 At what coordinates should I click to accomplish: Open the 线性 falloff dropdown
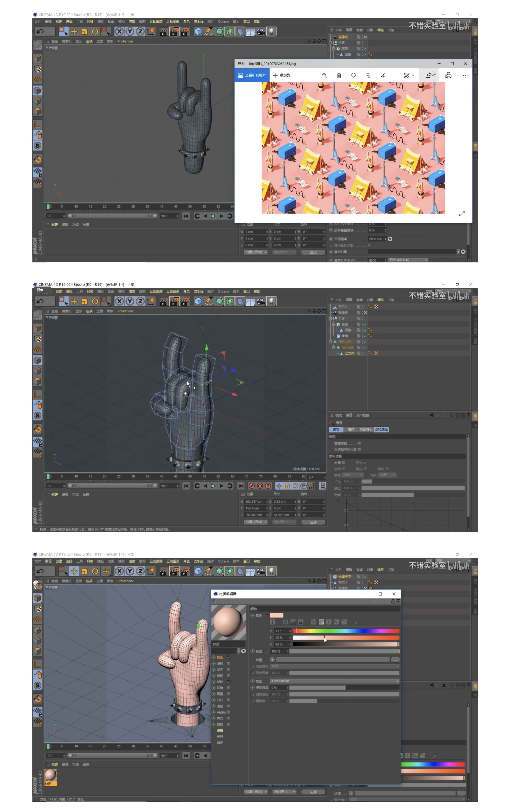point(353,475)
